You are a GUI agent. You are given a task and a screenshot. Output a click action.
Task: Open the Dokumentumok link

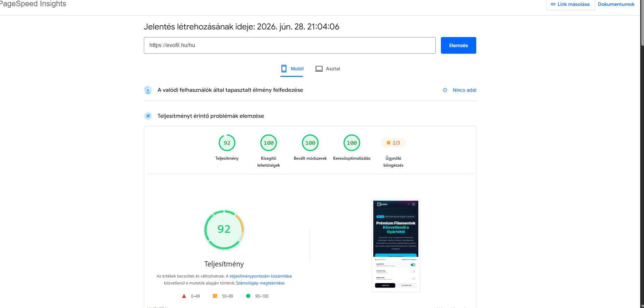[616, 5]
